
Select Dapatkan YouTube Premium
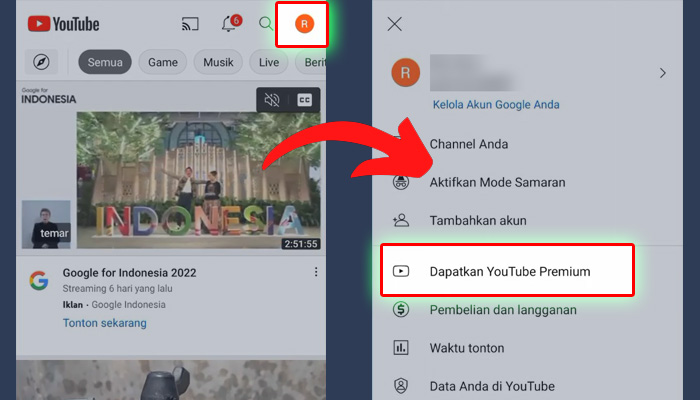pos(507,270)
